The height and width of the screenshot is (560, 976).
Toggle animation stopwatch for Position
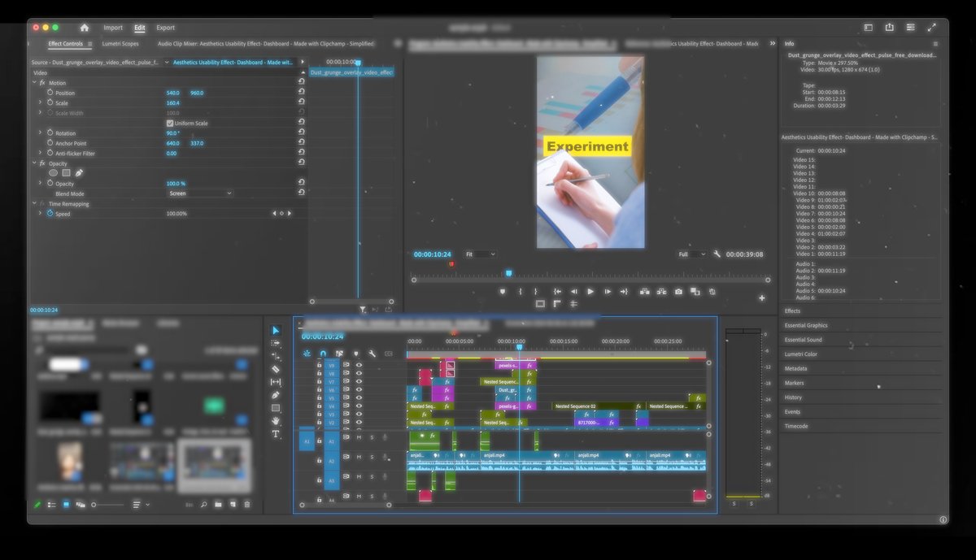(50, 93)
